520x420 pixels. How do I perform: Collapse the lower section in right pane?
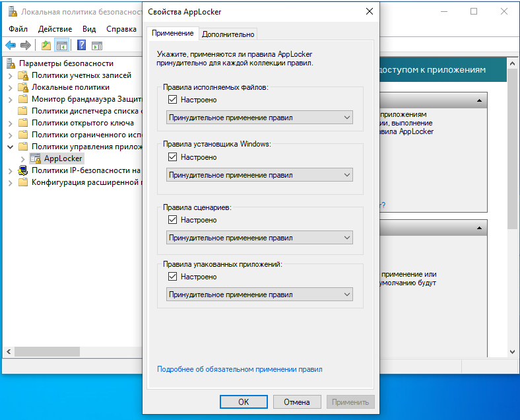coord(479,228)
